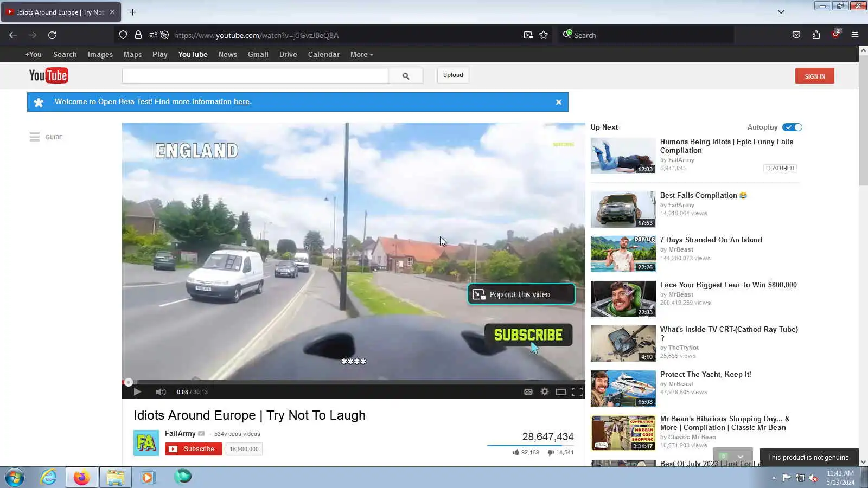Open the 'here' link in the banner

point(241,102)
